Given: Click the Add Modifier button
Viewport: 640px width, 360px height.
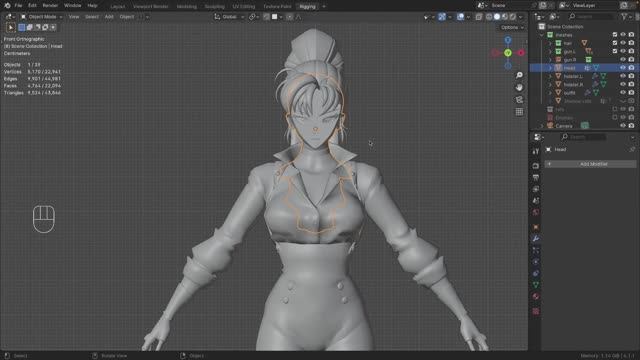Looking at the screenshot, I should tap(590, 164).
